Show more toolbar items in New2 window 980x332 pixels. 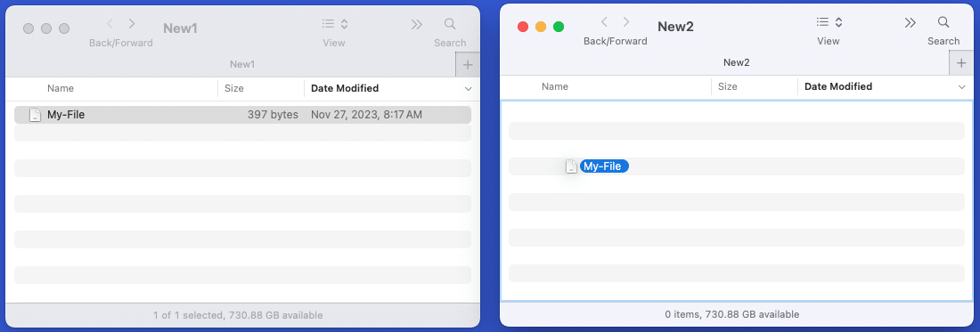click(910, 22)
